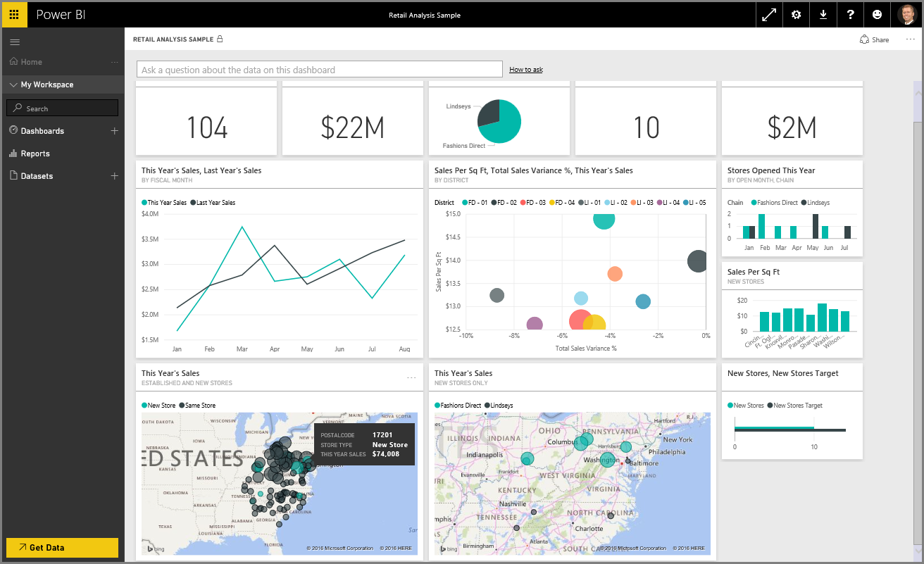924x564 pixels.
Task: Click the sidebar Search field
Action: click(62, 108)
